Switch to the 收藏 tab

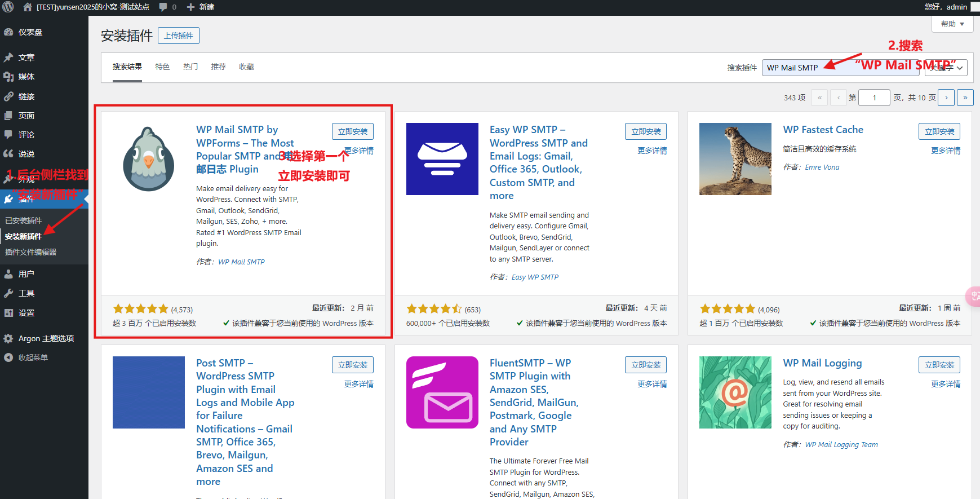[246, 67]
